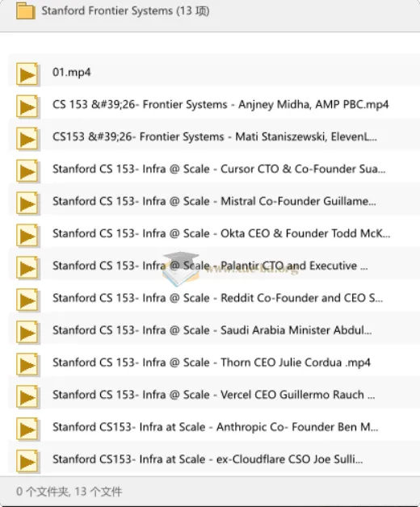Viewport: 420px width, 507px height.
Task: Click the video icon for Thorn CEO file
Action: pyautogui.click(x=27, y=365)
